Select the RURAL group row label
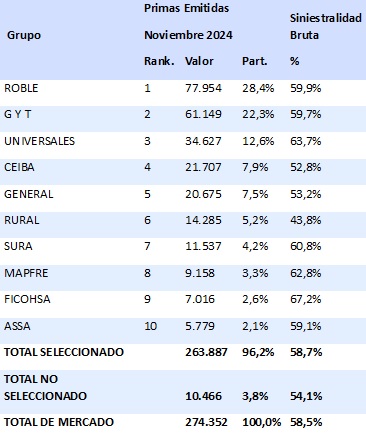 point(22,220)
